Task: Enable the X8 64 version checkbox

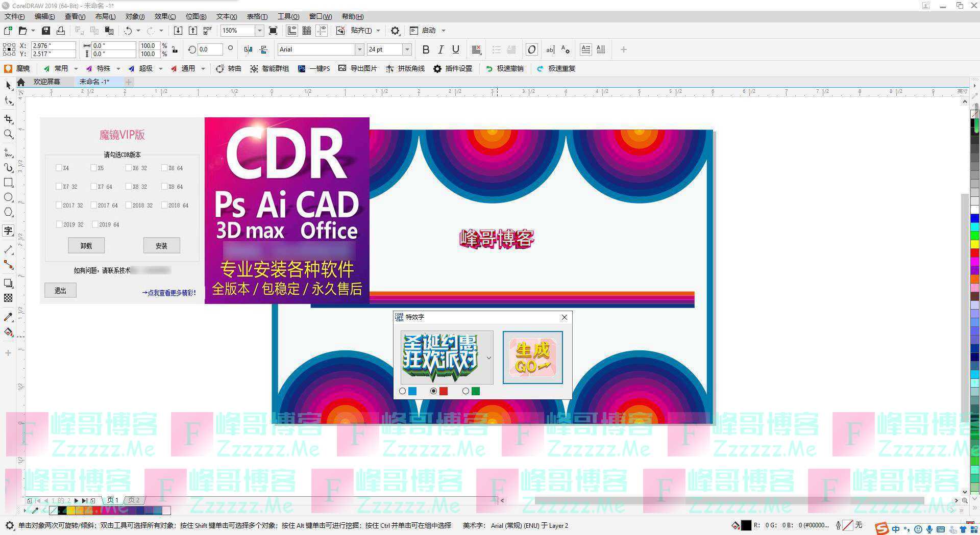Action: [x=164, y=187]
